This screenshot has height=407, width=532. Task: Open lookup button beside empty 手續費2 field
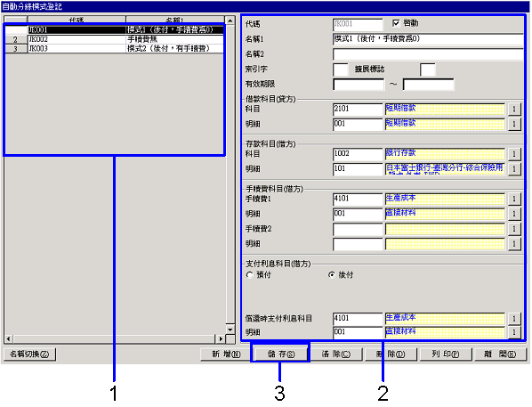[514, 229]
